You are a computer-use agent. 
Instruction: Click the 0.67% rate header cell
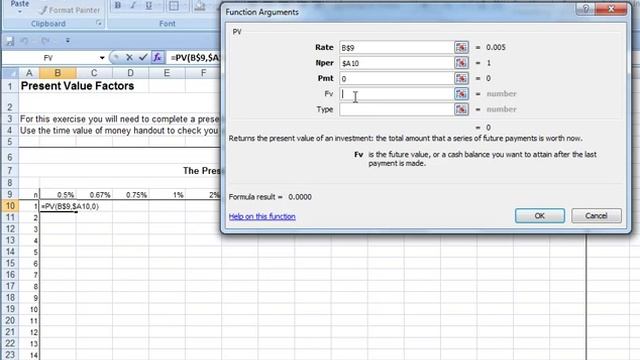[94, 195]
